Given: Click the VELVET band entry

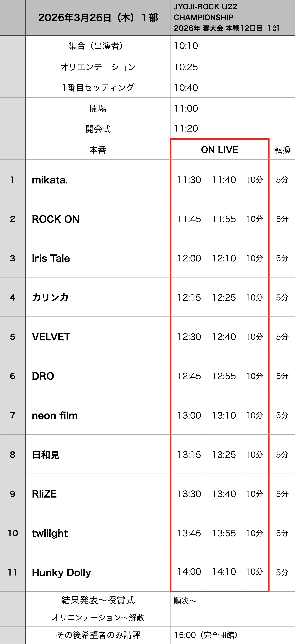Looking at the screenshot, I should 51,337.
